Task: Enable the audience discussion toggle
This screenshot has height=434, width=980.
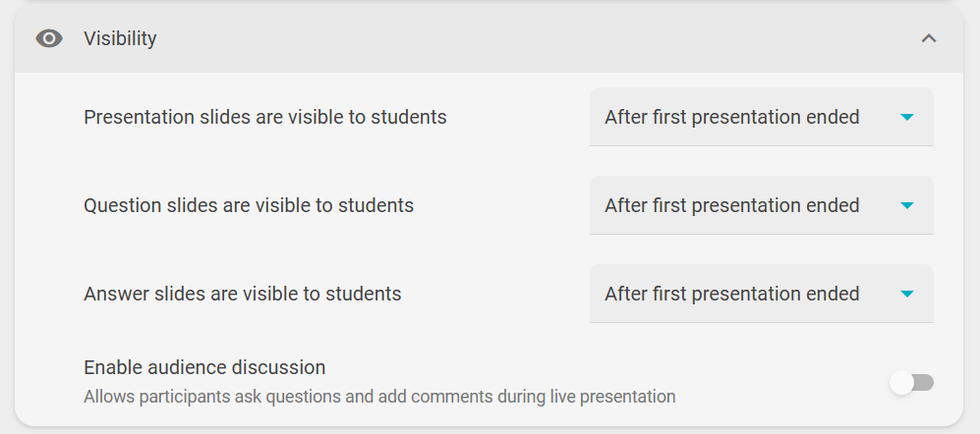Action: coord(912,382)
